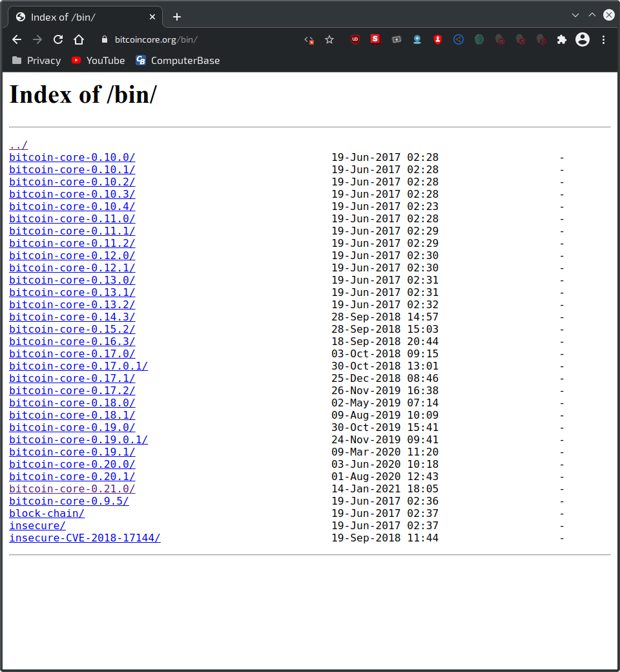Reload the bitcoincore.org page
This screenshot has height=672, width=620.
click(58, 40)
